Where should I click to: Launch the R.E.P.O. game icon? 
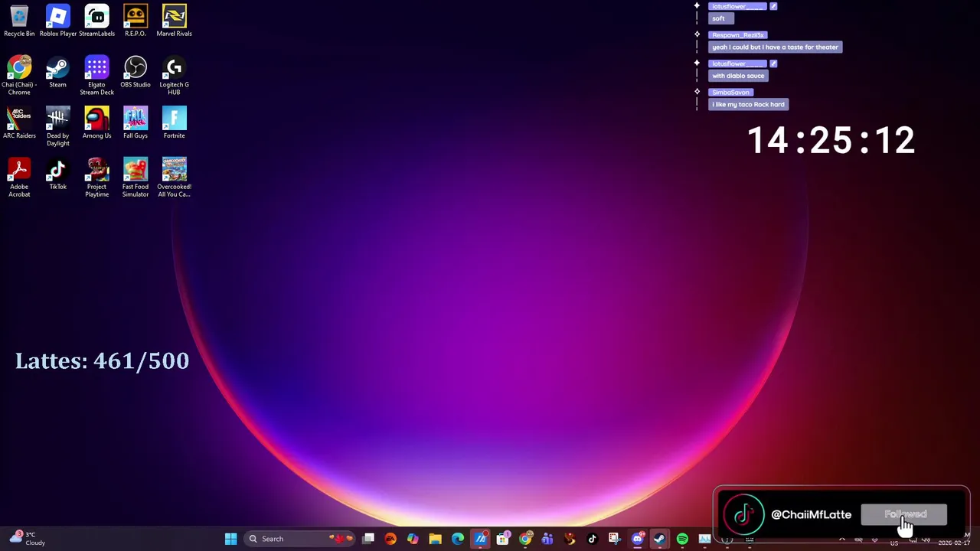coord(136,21)
